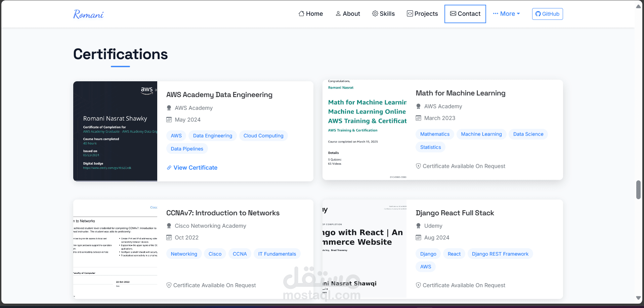Click the person icon beside About
Image resolution: width=644 pixels, height=308 pixels.
click(x=338, y=13)
